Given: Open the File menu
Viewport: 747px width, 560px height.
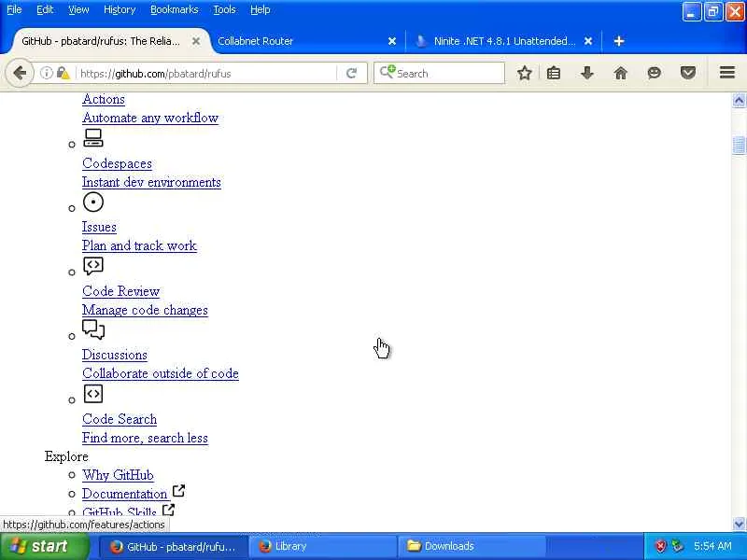Looking at the screenshot, I should [14, 9].
